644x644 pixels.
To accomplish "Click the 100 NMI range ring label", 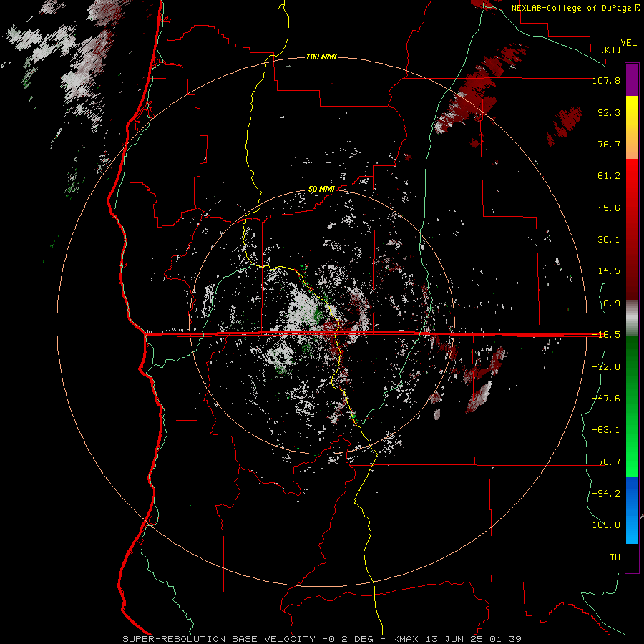I will pyautogui.click(x=321, y=57).
